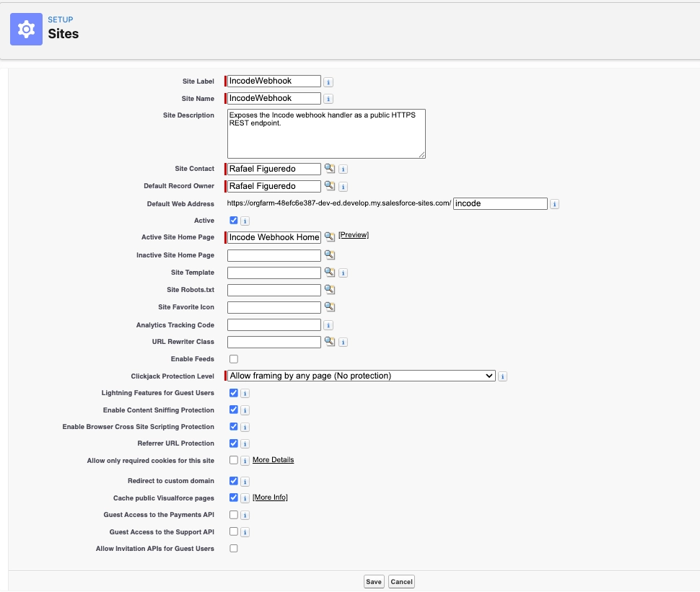Toggle Enable Content Sniffing Protection checkbox
The width and height of the screenshot is (700, 592).
pos(234,410)
